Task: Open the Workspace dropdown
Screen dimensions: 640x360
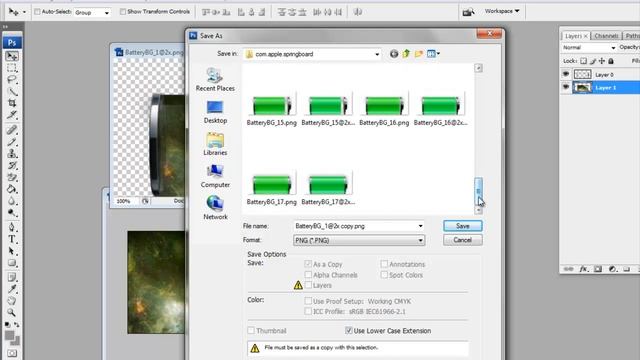Action: pyautogui.click(x=502, y=11)
